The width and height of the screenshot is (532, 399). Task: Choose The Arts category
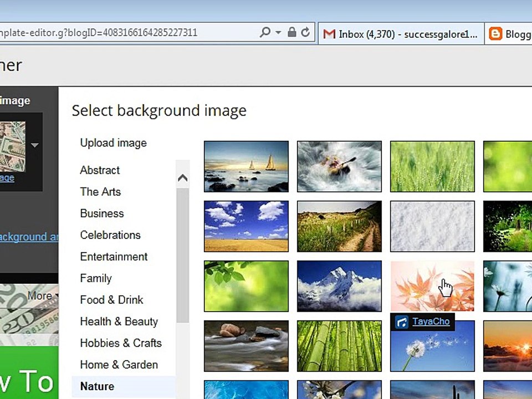100,192
